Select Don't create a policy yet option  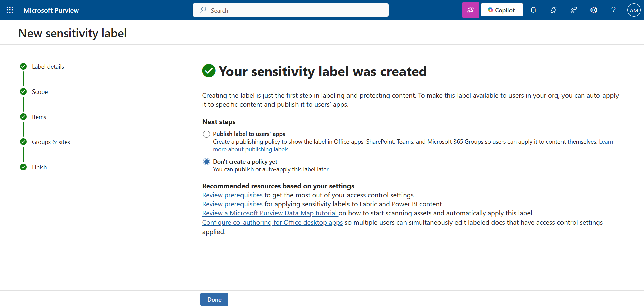point(206,162)
